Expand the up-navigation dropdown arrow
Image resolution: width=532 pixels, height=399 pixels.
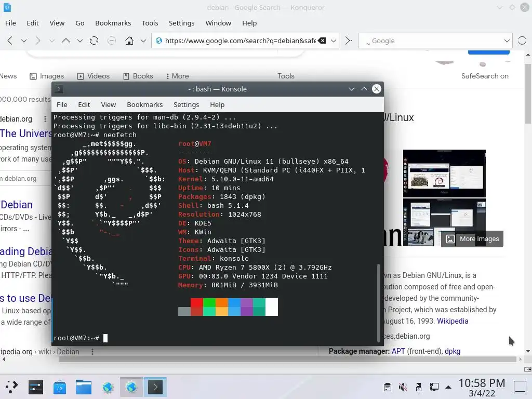click(x=79, y=41)
